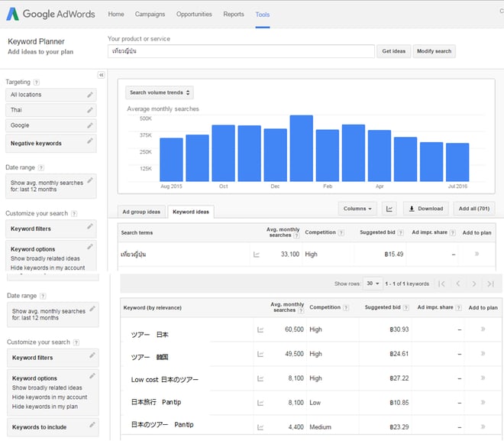Click the product or service input field
This screenshot has width=504, height=441.
coord(241,51)
